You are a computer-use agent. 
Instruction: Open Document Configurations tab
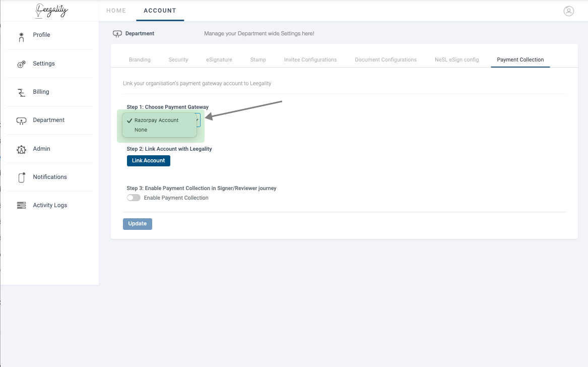(386, 59)
